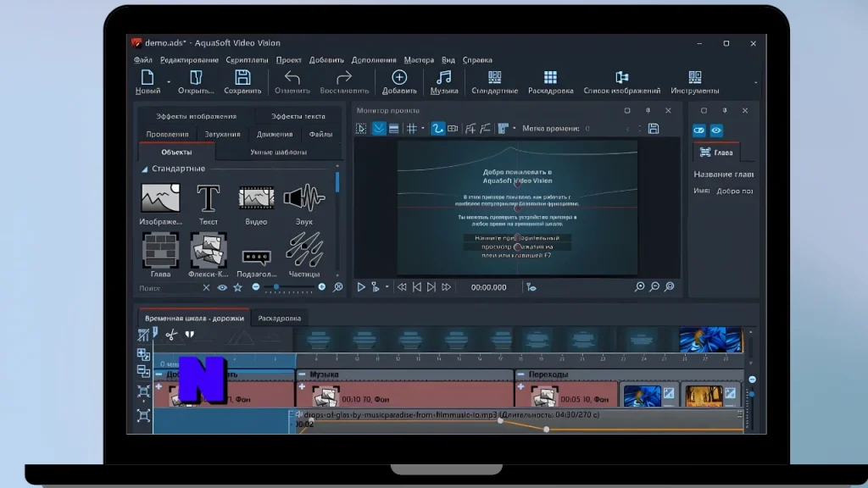868x488 pixels.
Task: Toggle camera pan button in monitor toolbar
Action: coord(453,129)
